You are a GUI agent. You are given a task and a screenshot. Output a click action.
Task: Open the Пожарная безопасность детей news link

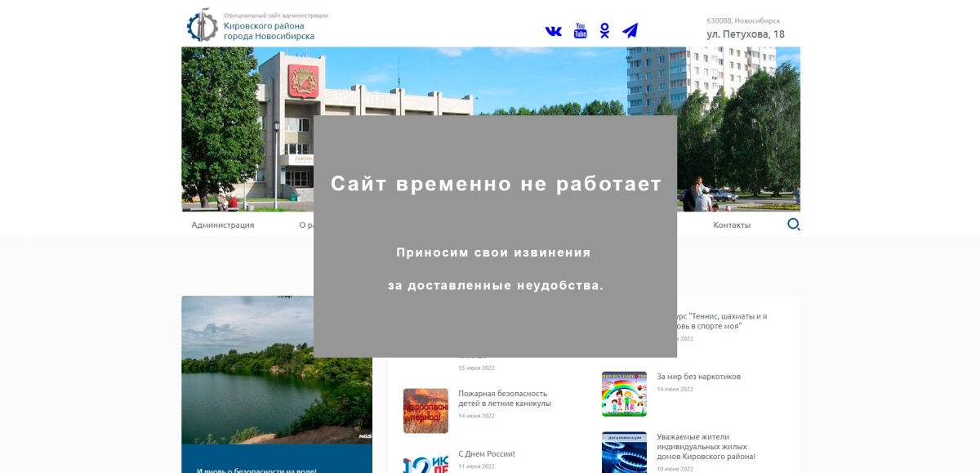tap(505, 398)
